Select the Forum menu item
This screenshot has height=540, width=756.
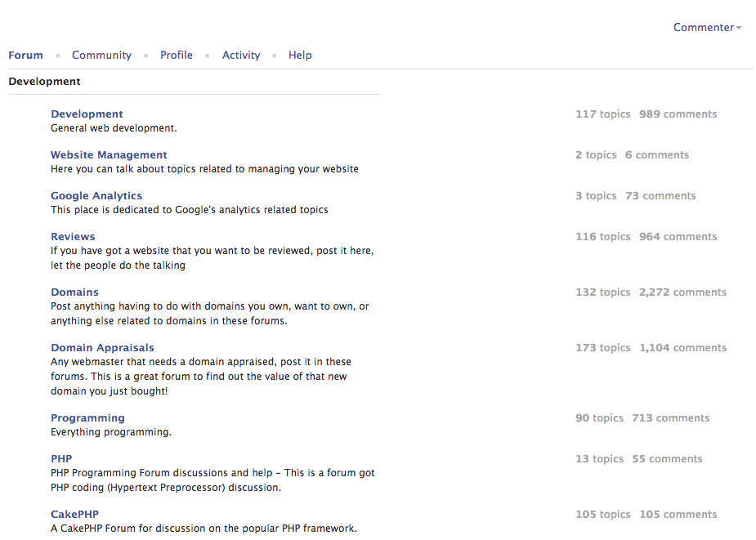(25, 56)
